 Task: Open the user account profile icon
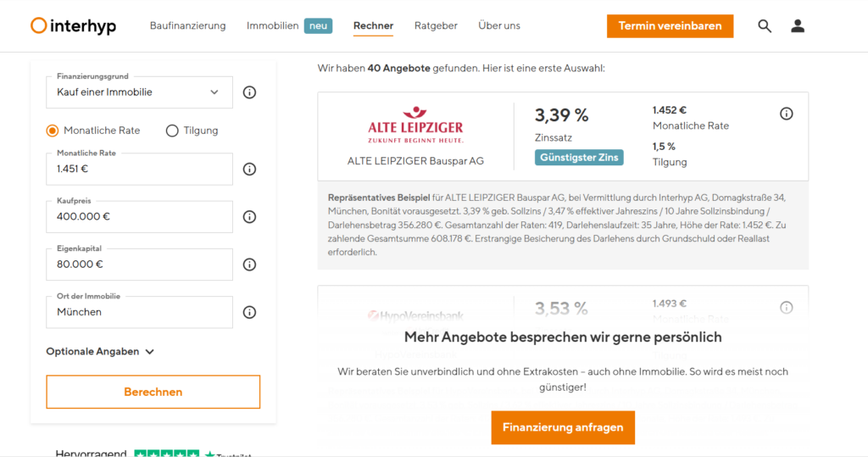pos(798,26)
